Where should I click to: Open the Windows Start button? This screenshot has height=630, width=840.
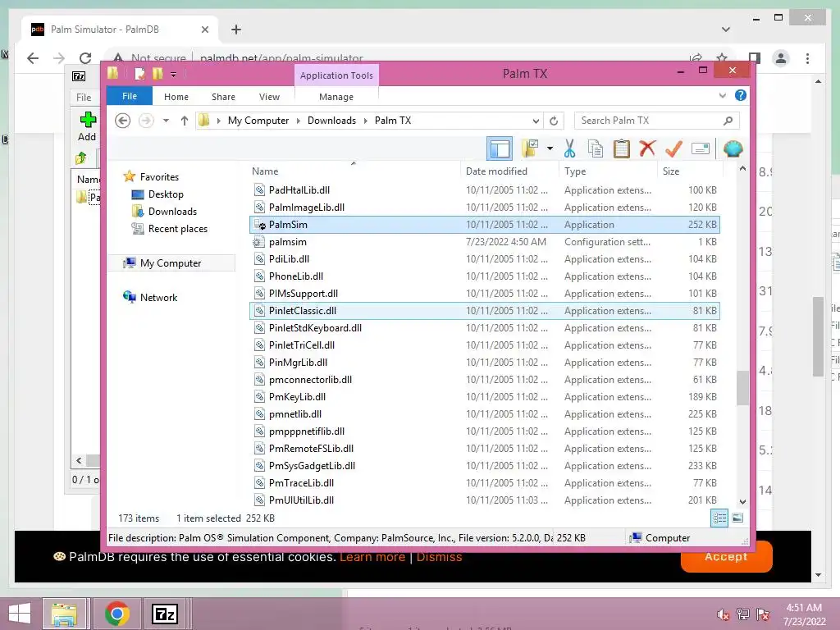pyautogui.click(x=20, y=614)
